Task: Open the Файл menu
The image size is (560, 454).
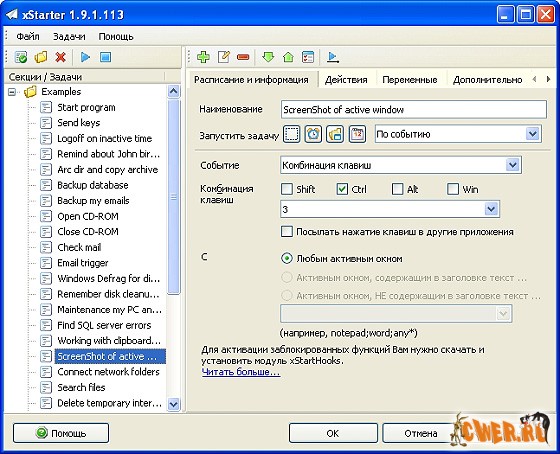Action: pos(28,36)
